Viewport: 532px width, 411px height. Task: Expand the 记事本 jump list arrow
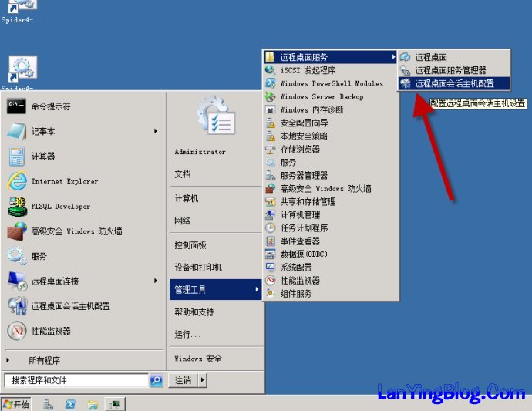coord(156,131)
